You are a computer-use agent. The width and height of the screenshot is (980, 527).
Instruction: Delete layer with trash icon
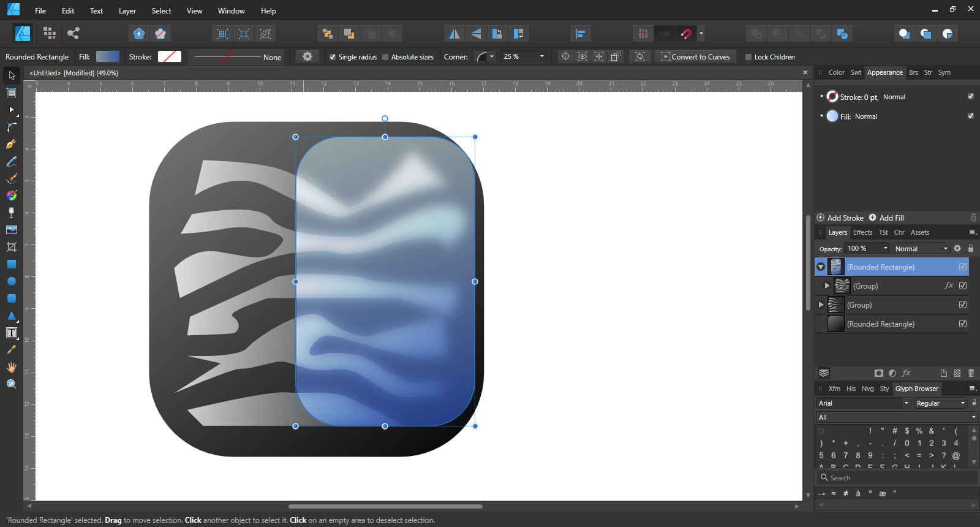click(971, 373)
